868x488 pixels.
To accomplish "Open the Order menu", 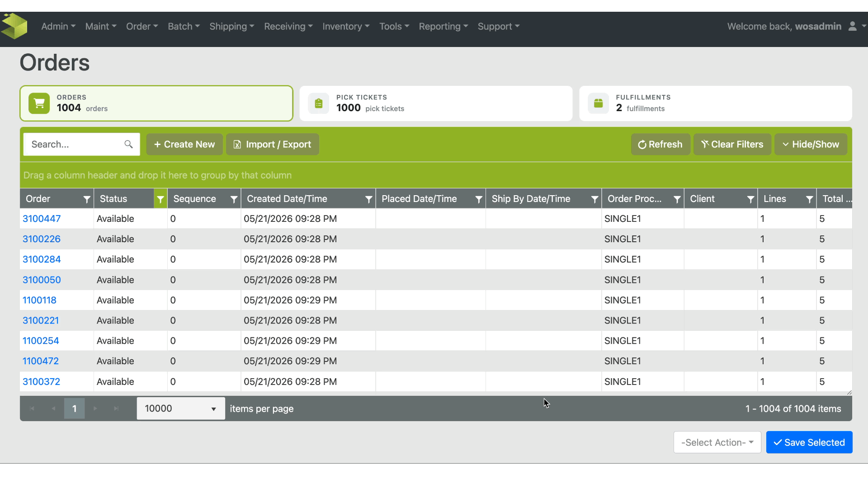I will [x=142, y=26].
